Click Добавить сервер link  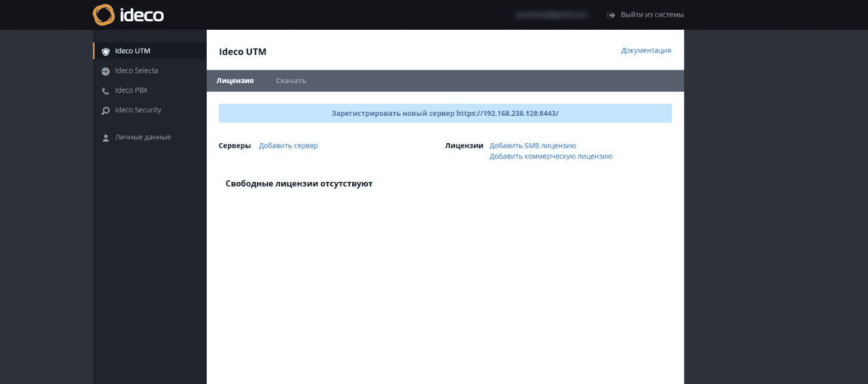pos(289,146)
